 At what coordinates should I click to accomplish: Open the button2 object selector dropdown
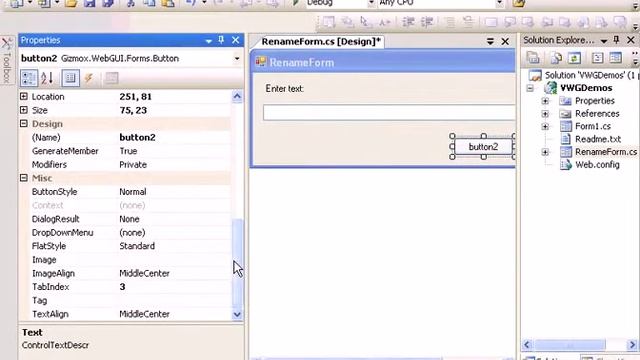click(x=237, y=58)
